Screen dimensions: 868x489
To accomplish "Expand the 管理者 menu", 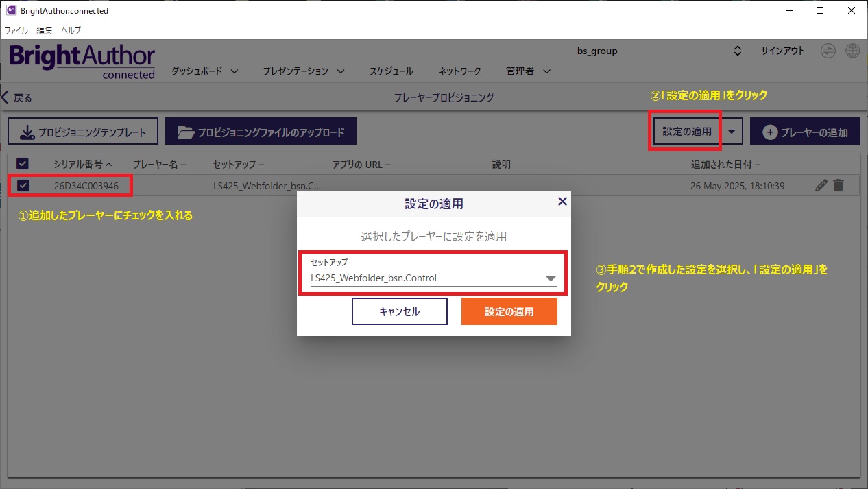I will (528, 71).
